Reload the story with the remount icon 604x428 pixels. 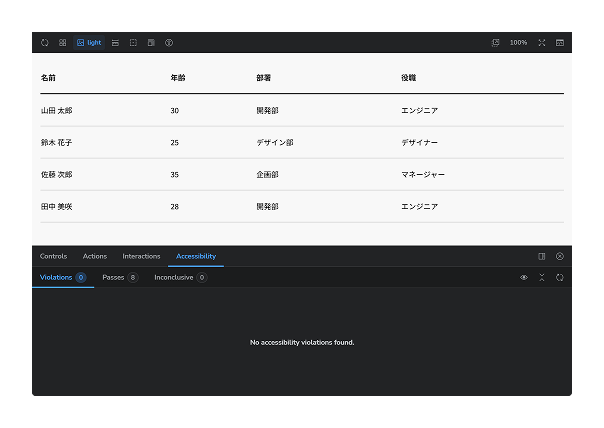click(45, 43)
